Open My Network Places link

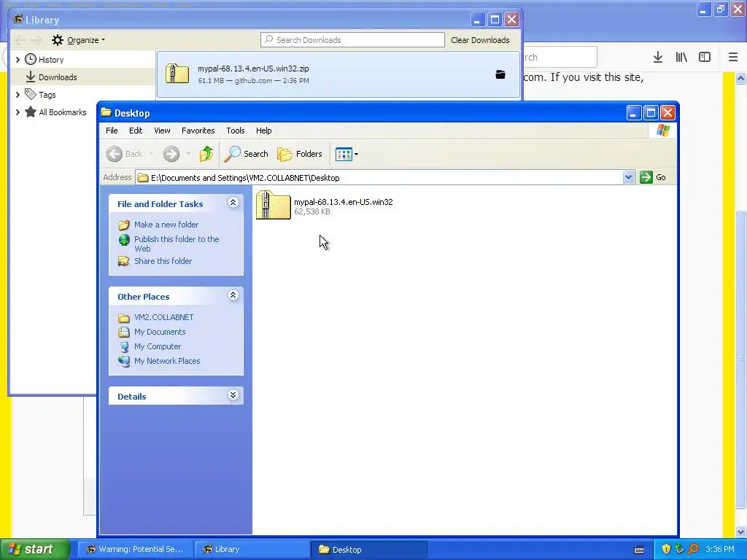pos(167,361)
